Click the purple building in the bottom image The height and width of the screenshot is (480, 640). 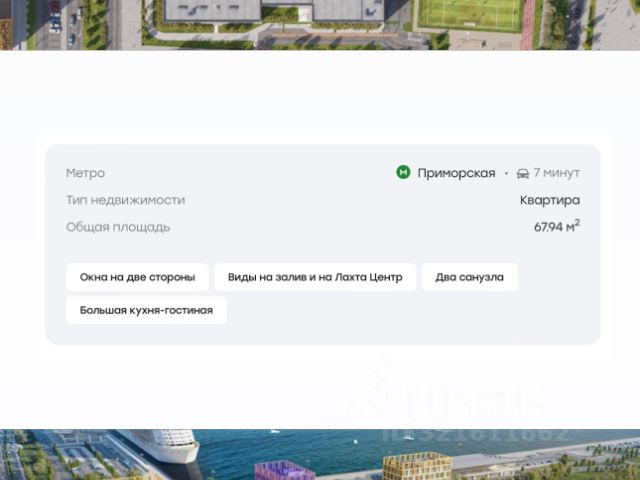(x=284, y=470)
